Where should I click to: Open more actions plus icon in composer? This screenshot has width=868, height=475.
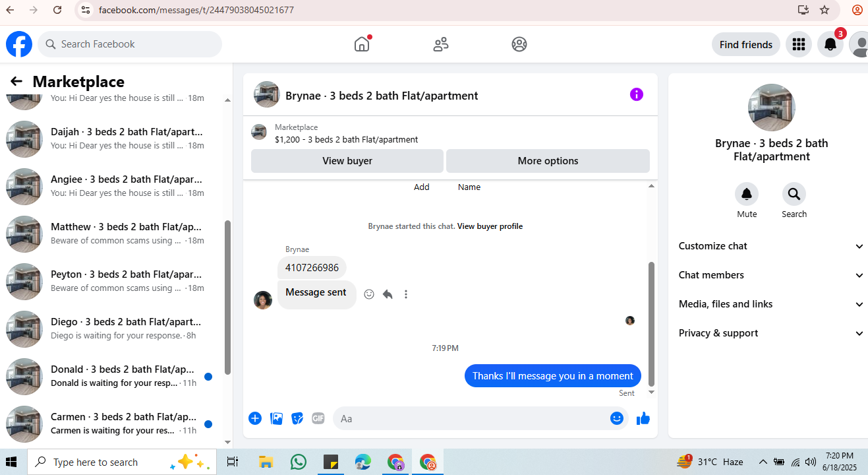point(255,418)
